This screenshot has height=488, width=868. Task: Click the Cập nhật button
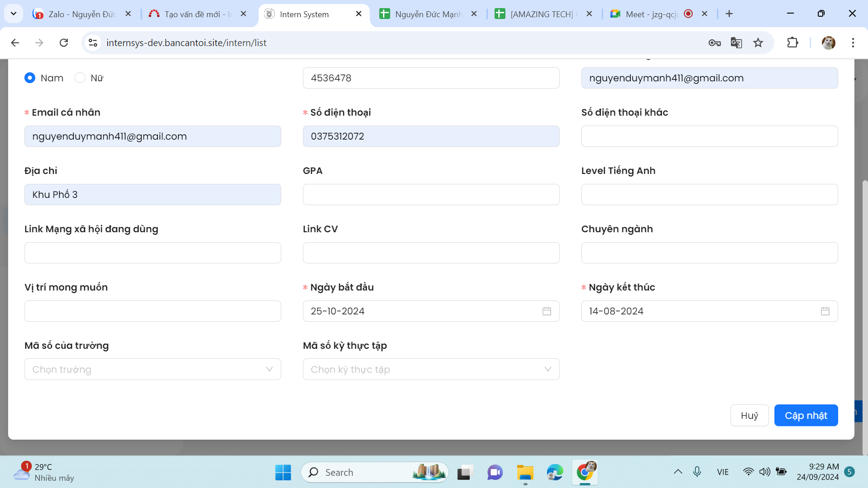[806, 416]
